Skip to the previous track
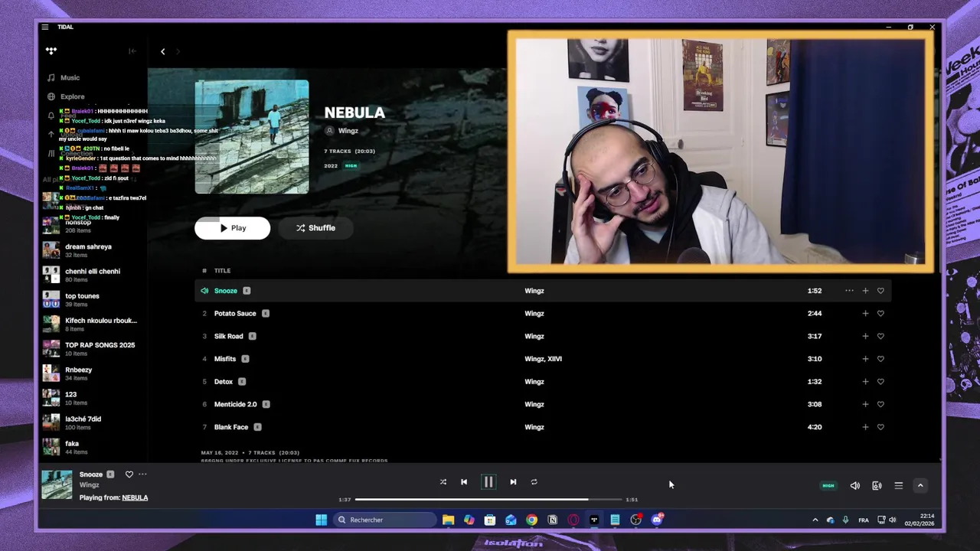The height and width of the screenshot is (551, 980). coord(464,482)
